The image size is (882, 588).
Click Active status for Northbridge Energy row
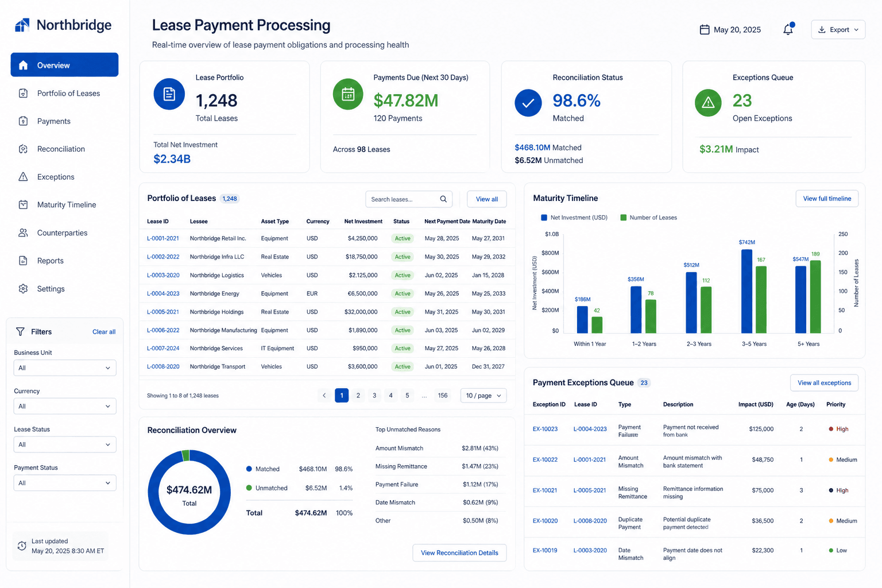(x=403, y=293)
